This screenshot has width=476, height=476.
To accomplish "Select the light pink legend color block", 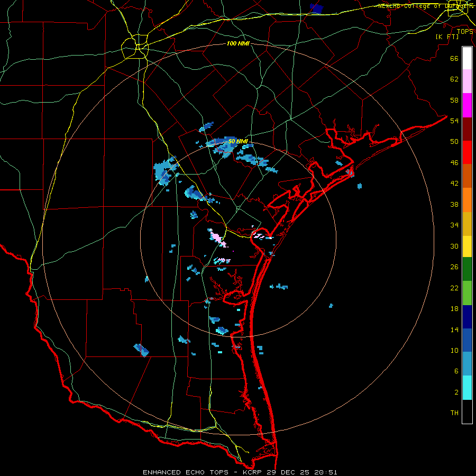I will point(467,81).
